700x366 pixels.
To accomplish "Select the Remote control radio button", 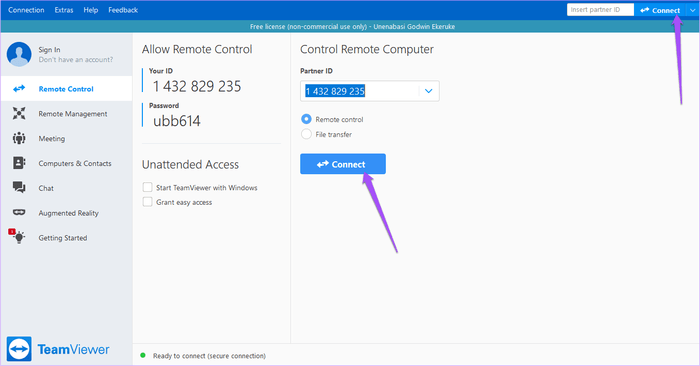I will pyautogui.click(x=306, y=119).
